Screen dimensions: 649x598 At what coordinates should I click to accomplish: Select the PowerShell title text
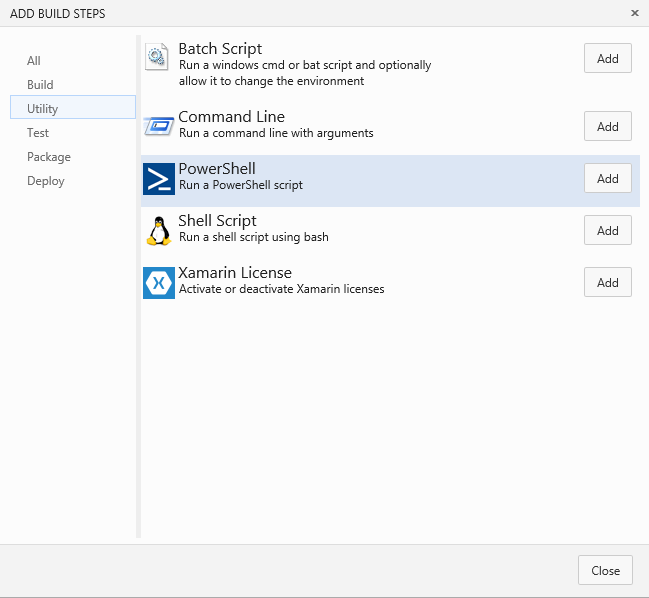point(217,169)
